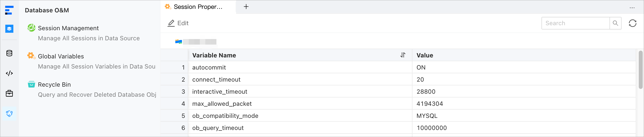Select the autocommit variable row
The height and width of the screenshot is (137, 644).
click(209, 67)
